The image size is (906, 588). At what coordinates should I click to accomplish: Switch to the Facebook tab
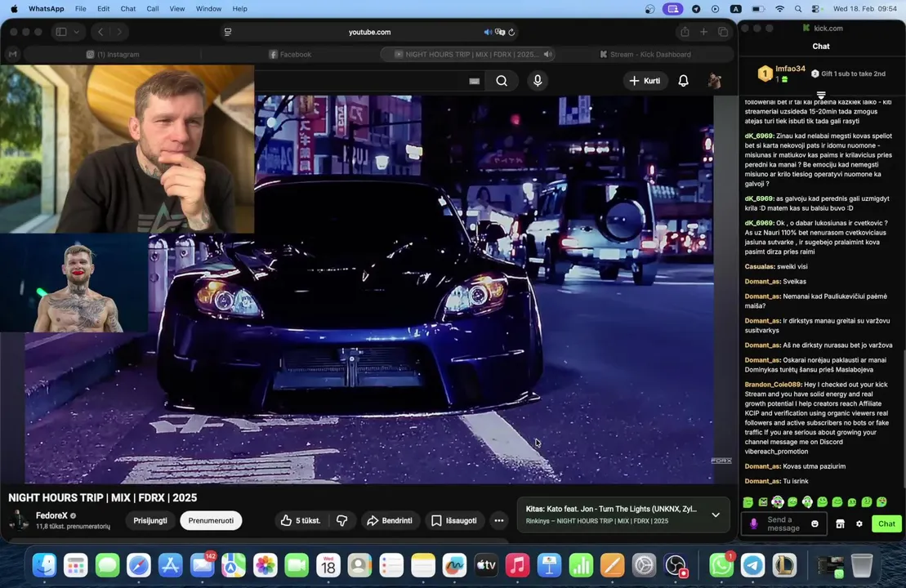(x=290, y=54)
